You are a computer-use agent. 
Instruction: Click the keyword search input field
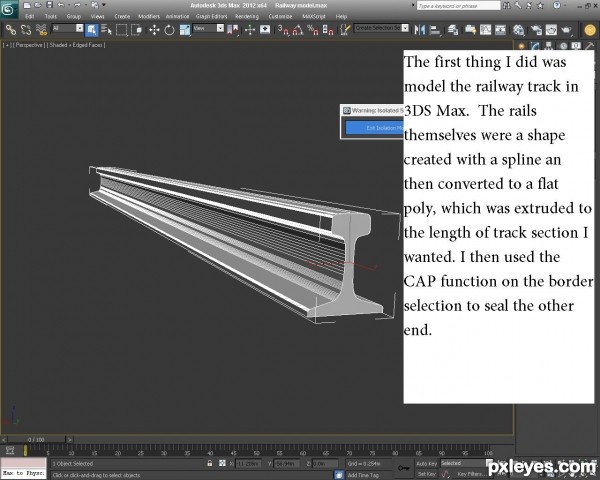click(x=458, y=6)
